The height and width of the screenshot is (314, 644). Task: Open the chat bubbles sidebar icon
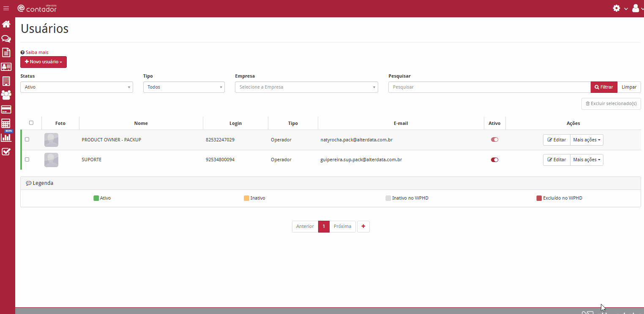pos(6,39)
